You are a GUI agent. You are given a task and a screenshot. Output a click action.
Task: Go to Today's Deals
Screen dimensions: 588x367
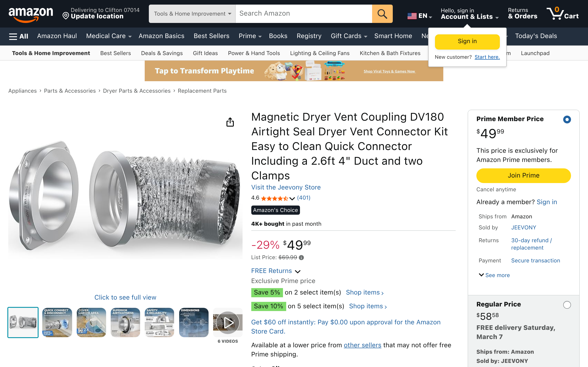(x=536, y=36)
